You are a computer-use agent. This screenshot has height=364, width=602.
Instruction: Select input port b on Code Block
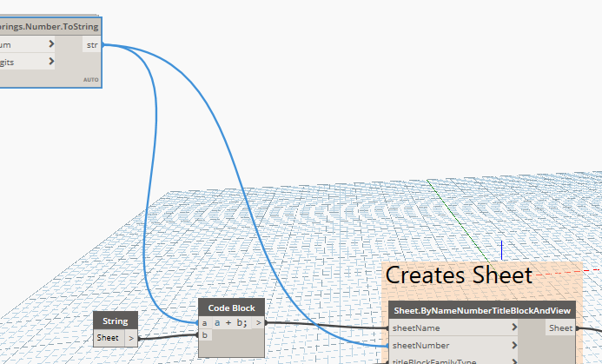coord(205,334)
